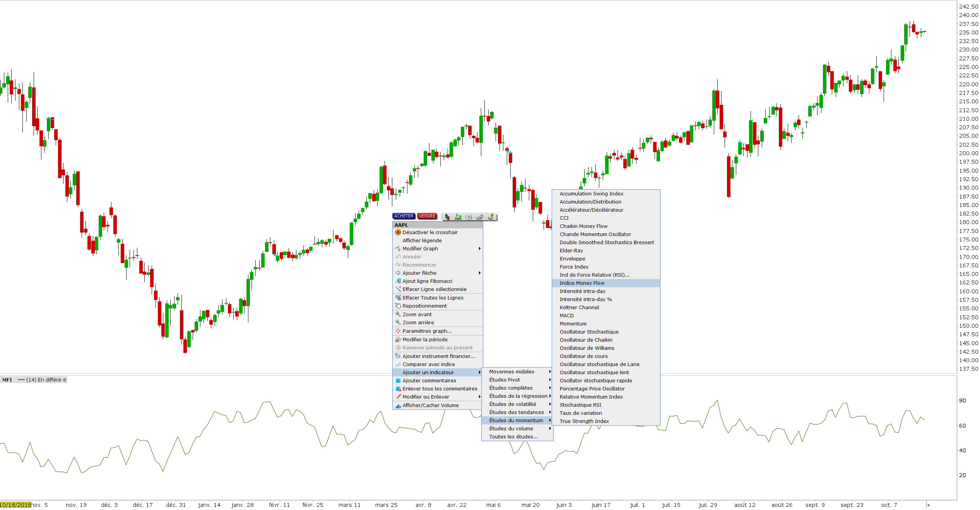Viewport: 980px width, 510px height.
Task: Click the green MFI line color sample
Action: point(22,380)
